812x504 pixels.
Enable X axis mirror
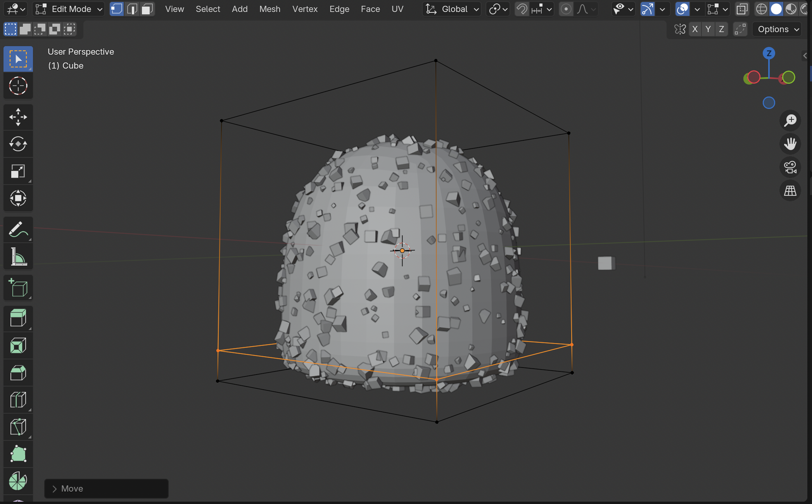tap(695, 29)
